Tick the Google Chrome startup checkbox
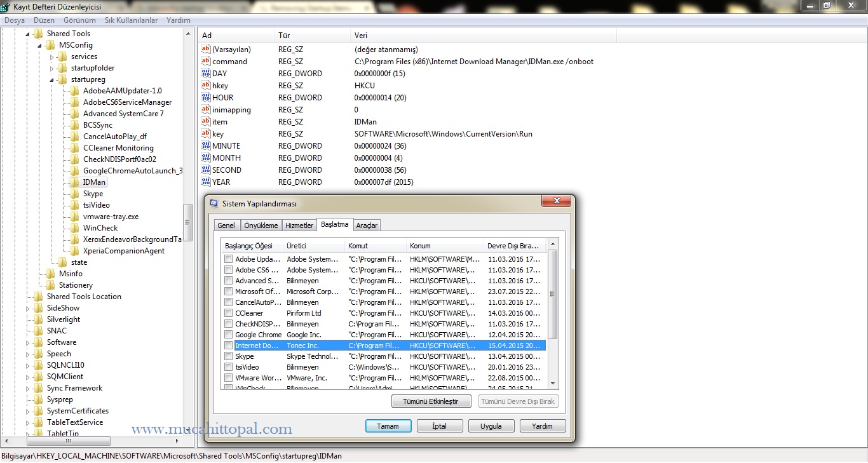868x463 pixels. point(228,335)
